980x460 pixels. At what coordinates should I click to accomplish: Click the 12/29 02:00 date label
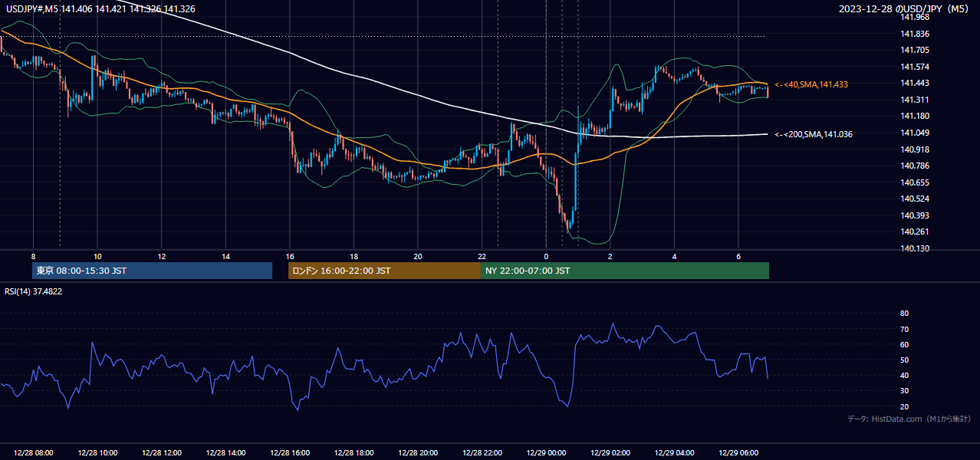click(x=610, y=453)
